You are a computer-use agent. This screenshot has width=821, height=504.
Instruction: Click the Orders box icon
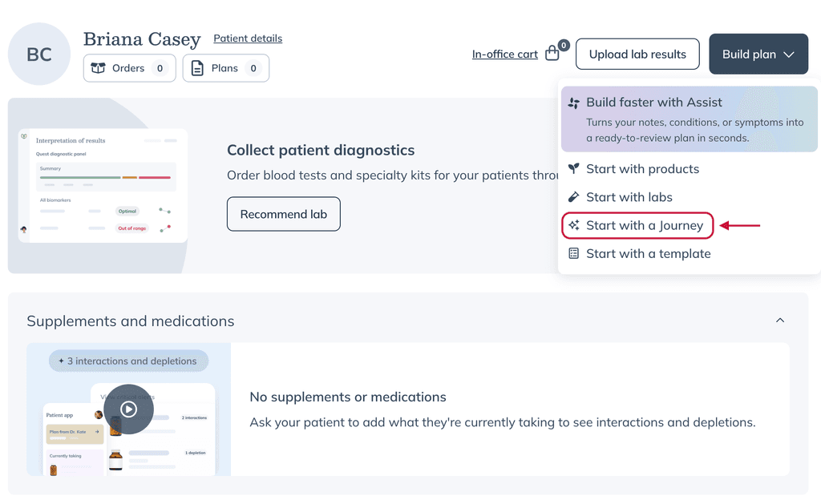[98, 68]
